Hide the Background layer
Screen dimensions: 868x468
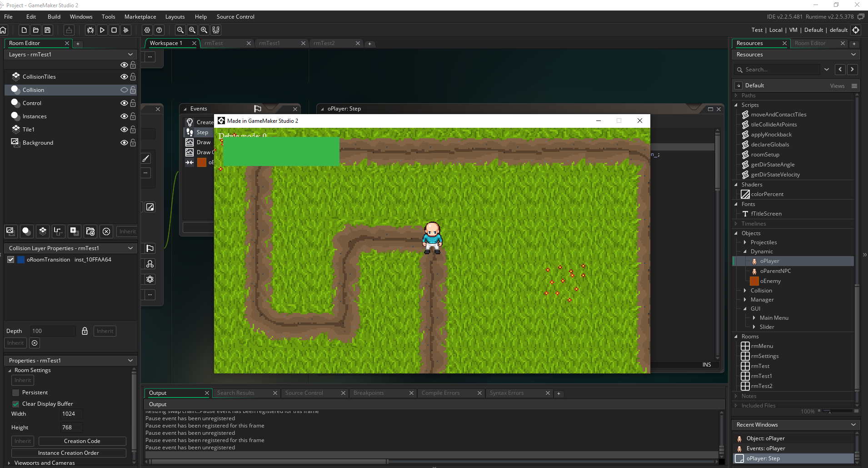click(124, 143)
